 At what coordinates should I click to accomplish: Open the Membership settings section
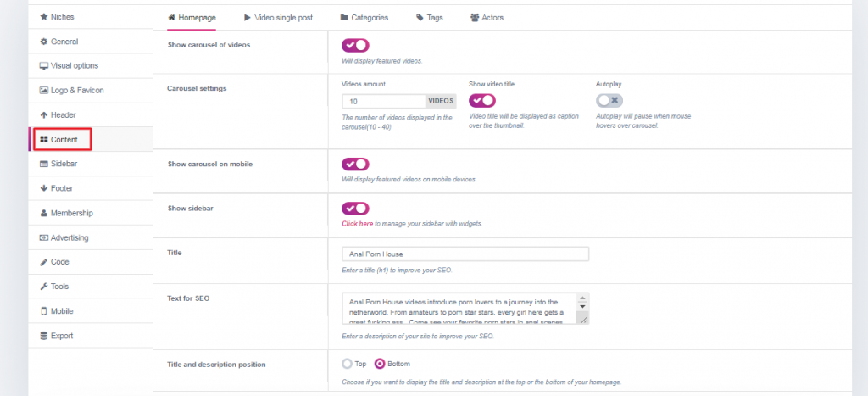(71, 213)
